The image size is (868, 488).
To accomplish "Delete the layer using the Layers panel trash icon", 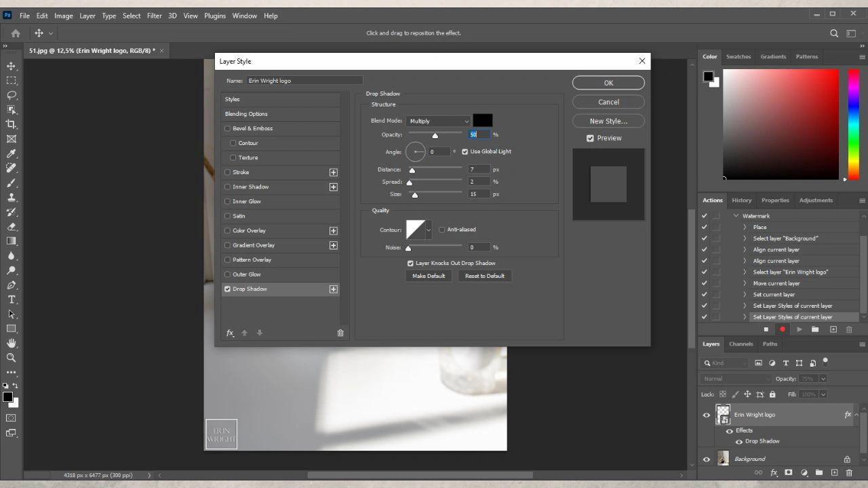I will (x=849, y=472).
